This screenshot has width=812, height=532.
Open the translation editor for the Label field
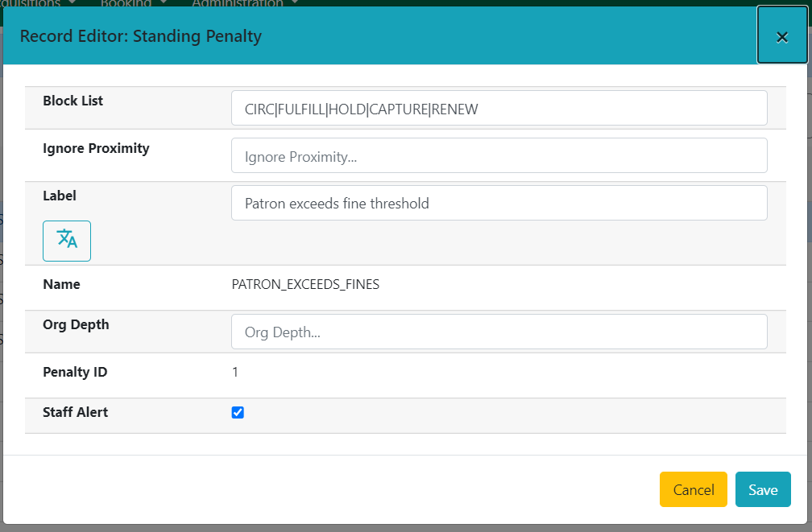pos(67,241)
